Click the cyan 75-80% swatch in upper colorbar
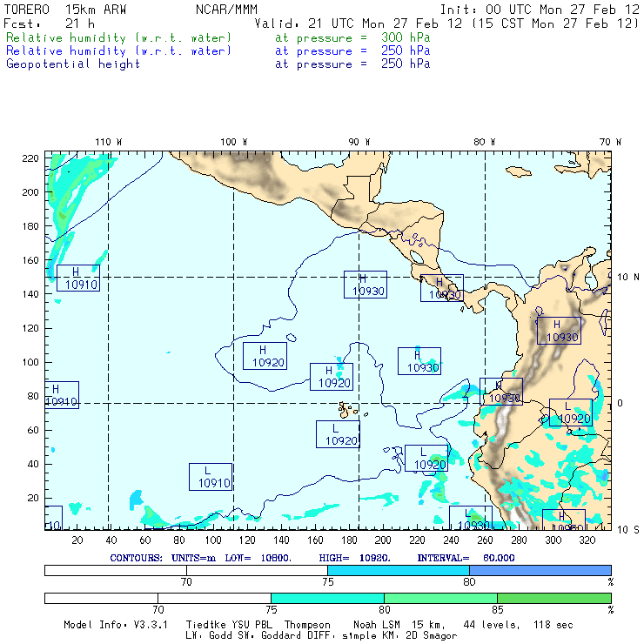This screenshot has width=644, height=644. 398,569
